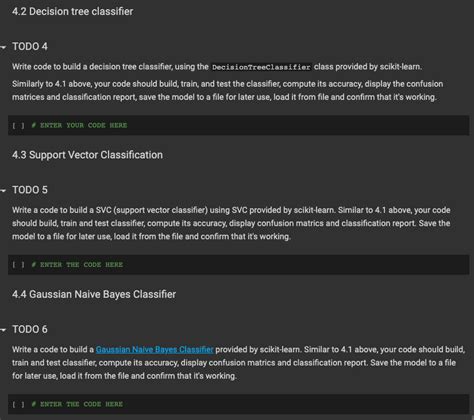
Task: Select the TODO 5 heading text
Action: click(x=30, y=190)
